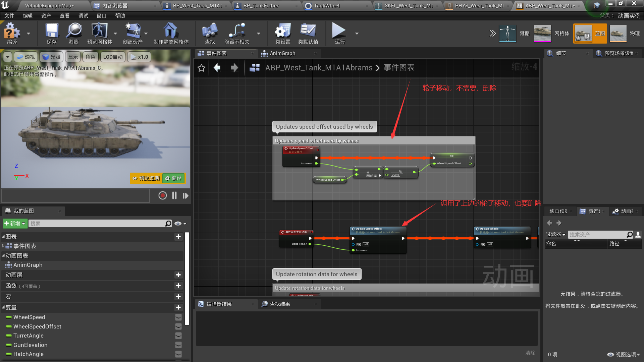The height and width of the screenshot is (362, 644).
Task: Open 窗口 menu in menu bar
Action: point(101,16)
